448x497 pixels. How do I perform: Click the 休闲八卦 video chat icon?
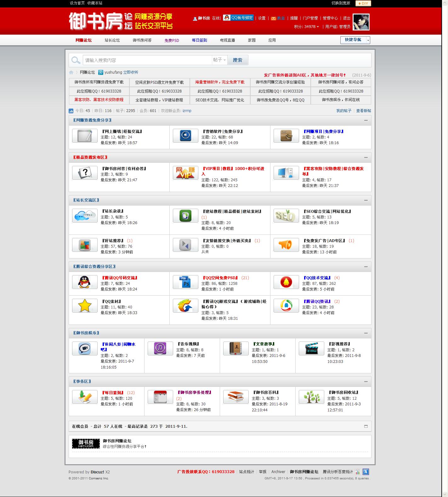pos(85,348)
